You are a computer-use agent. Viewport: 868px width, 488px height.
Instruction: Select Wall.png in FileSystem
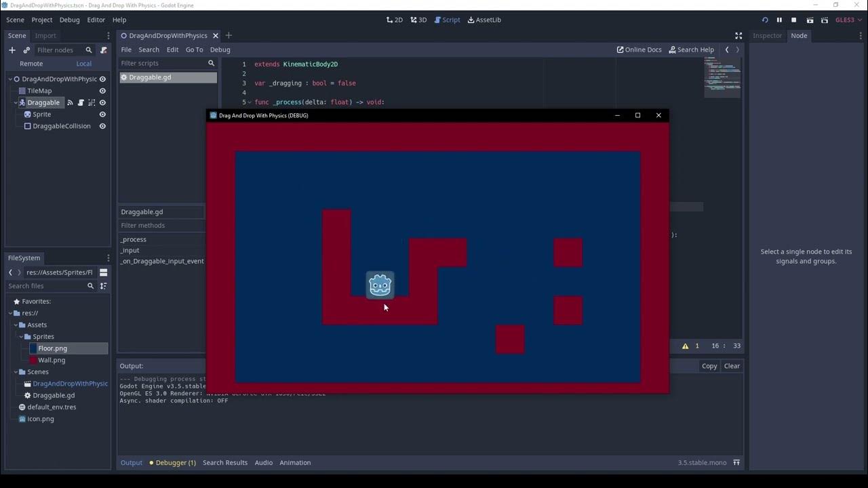click(52, 361)
